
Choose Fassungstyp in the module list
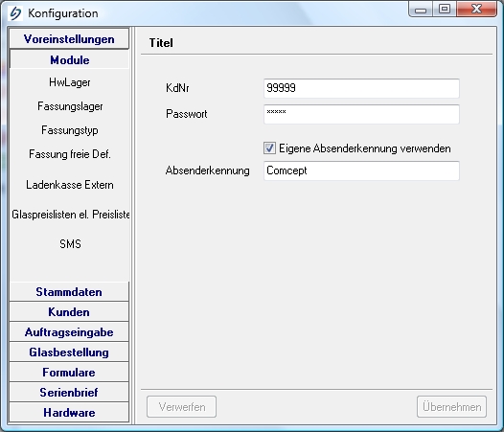(70, 130)
